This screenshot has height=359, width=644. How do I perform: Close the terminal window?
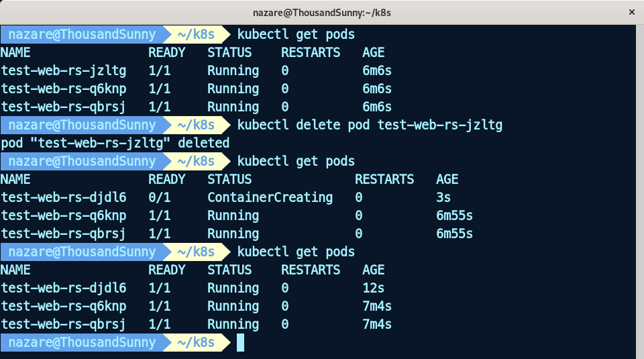click(631, 12)
